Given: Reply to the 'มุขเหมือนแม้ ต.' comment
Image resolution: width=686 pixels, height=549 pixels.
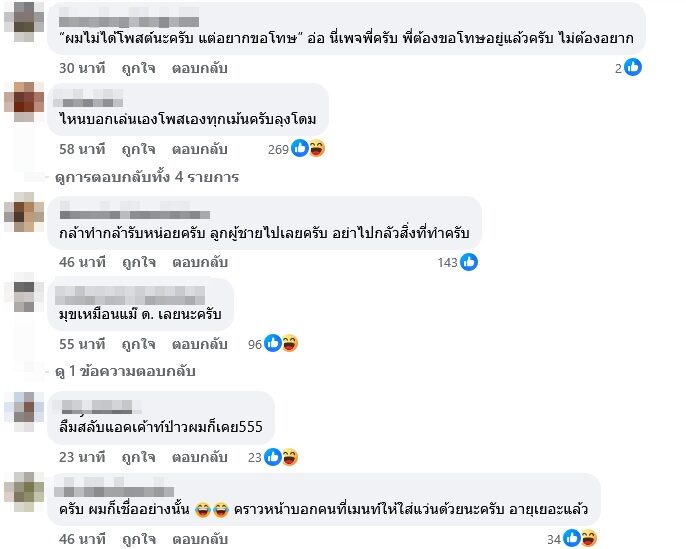Looking at the screenshot, I should click(200, 344).
